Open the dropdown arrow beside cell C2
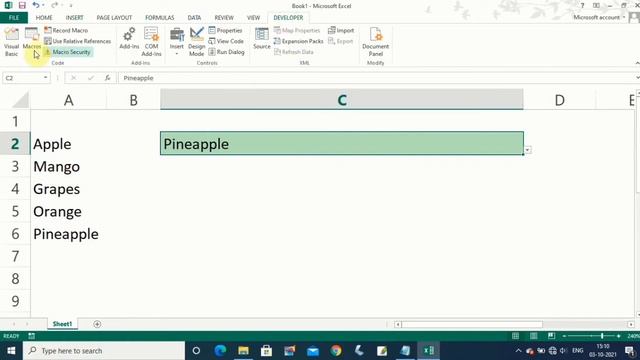640x360 pixels. [528, 150]
